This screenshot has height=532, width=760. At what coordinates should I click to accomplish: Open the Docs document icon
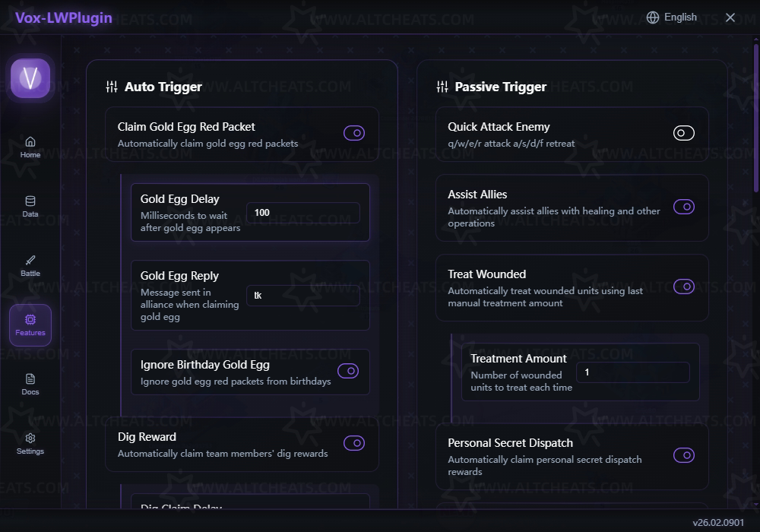tap(30, 379)
